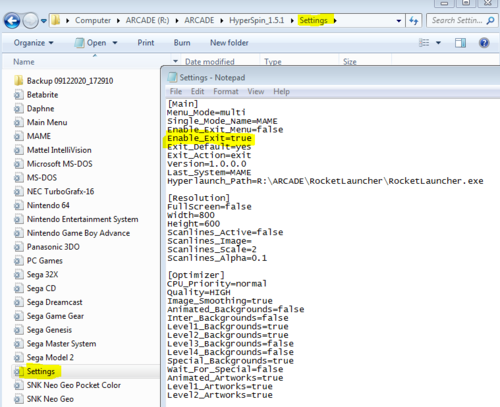Viewport: 500px width, 407px height.
Task: Expand the Open button dropdown arrow
Action: 115,43
